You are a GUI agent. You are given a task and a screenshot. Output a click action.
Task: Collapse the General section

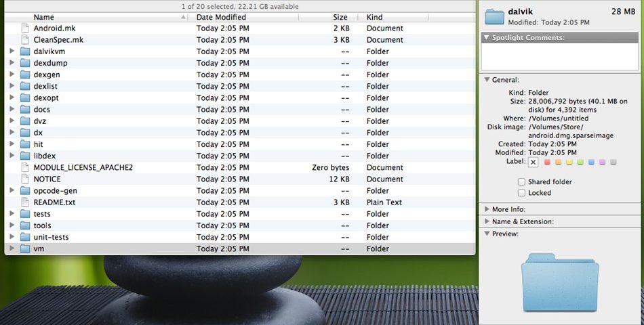point(487,80)
